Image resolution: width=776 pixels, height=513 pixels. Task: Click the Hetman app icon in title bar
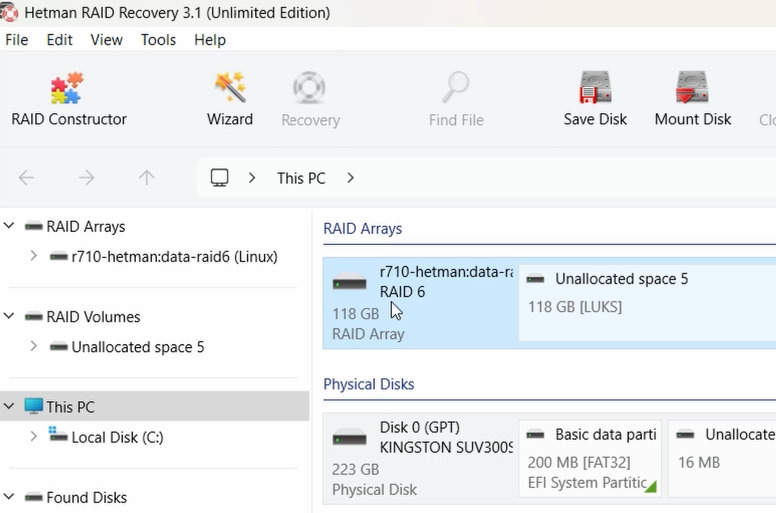[x=9, y=12]
